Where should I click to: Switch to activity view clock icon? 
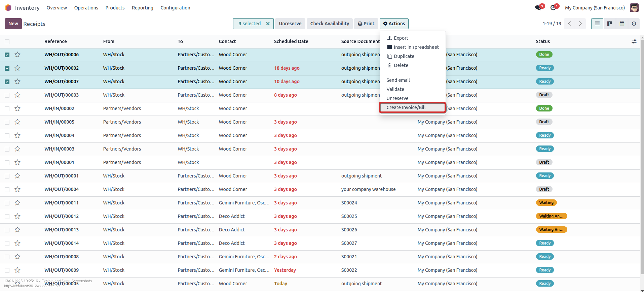tap(634, 24)
